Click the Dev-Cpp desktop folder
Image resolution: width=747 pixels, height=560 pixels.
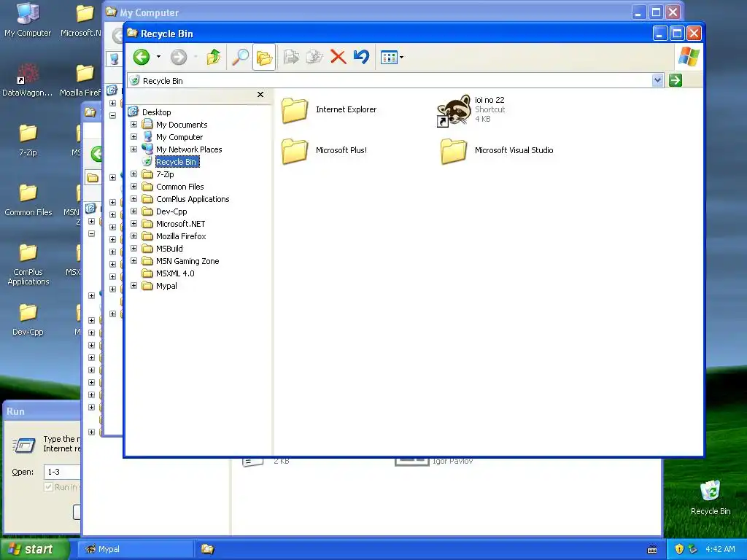click(x=28, y=319)
